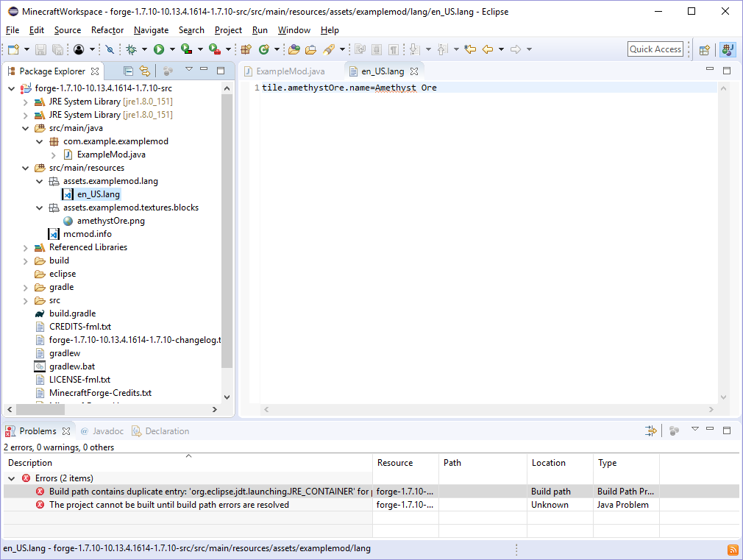
Task: Click the New file wizard icon
Action: pyautogui.click(x=13, y=49)
